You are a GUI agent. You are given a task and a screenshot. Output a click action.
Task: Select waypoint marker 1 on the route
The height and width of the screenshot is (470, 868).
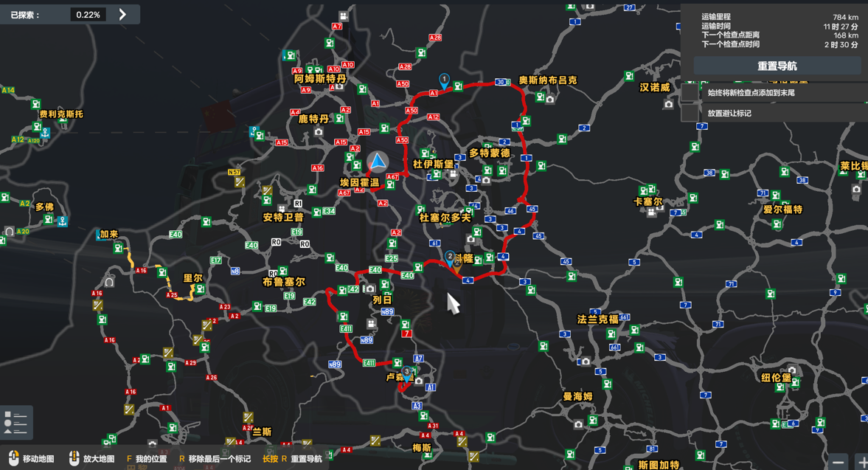(444, 81)
